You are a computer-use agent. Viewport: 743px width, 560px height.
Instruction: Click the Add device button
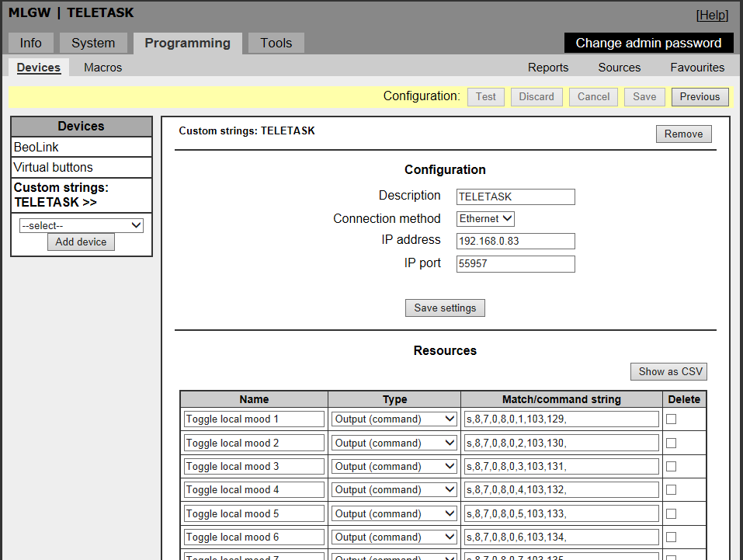[81, 242]
